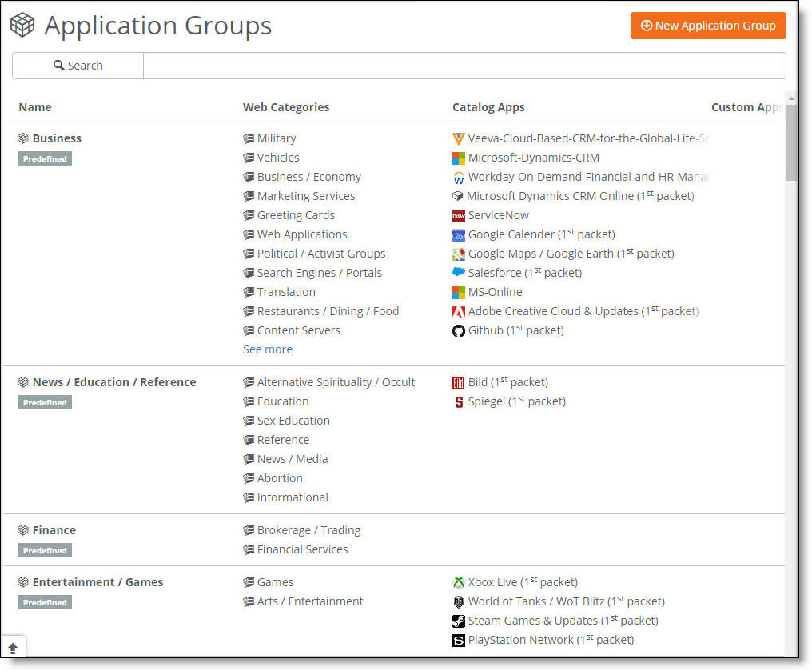Select the Greeting Cards category
The image size is (812, 671).
(x=296, y=215)
